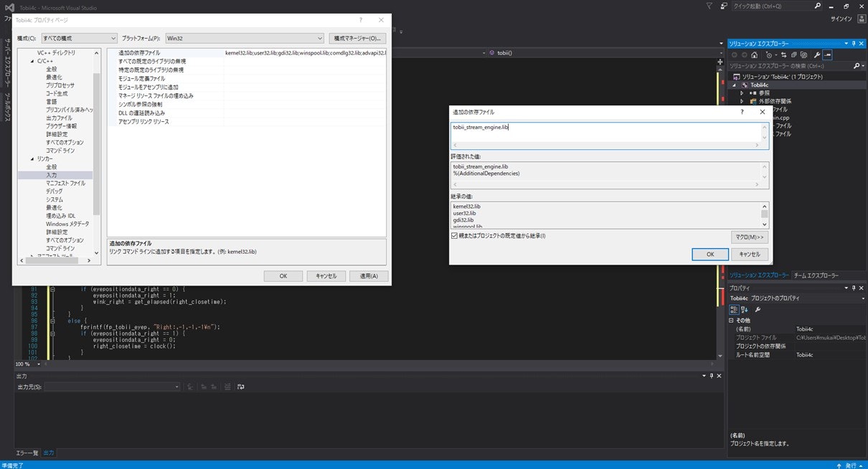868x469 pixels.
Task: Click inherited values list scrollbar
Action: (765, 214)
